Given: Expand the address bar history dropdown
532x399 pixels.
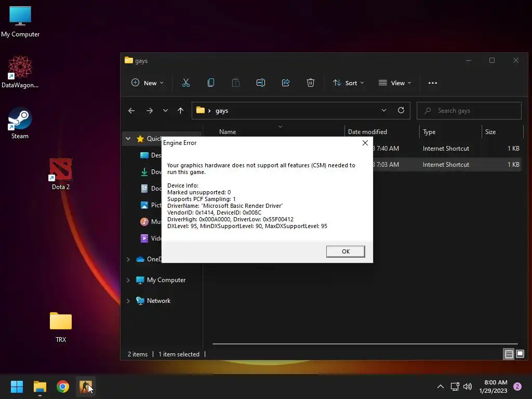Looking at the screenshot, I should (x=384, y=110).
